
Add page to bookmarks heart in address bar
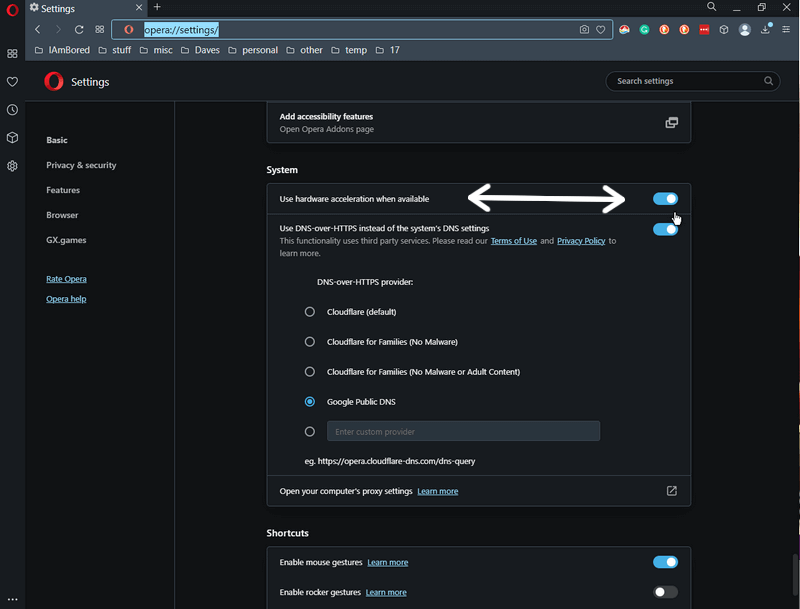click(601, 30)
